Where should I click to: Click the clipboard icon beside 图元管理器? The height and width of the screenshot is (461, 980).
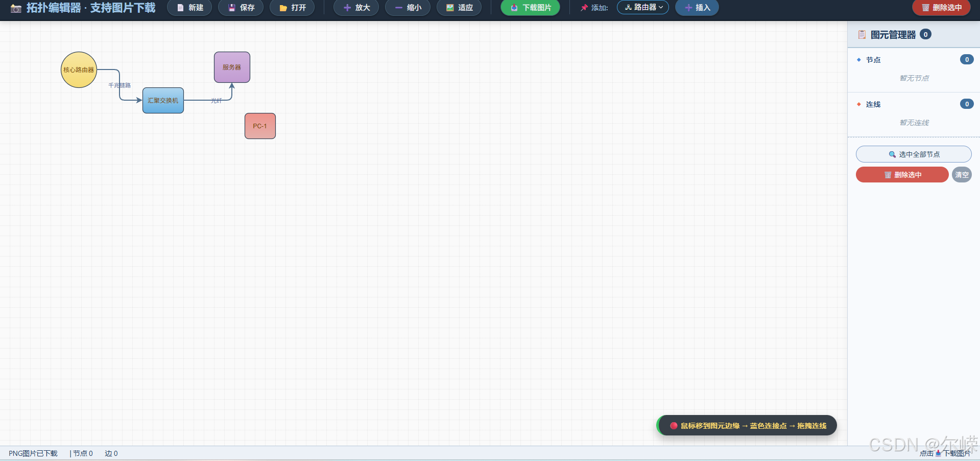click(862, 35)
